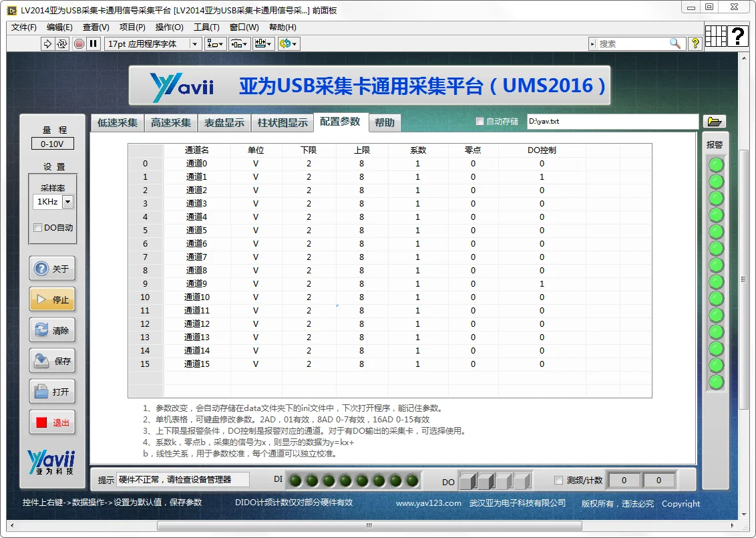Open the Reorder toolbar dropdown
Screen dimensions: 756x538
point(289,44)
